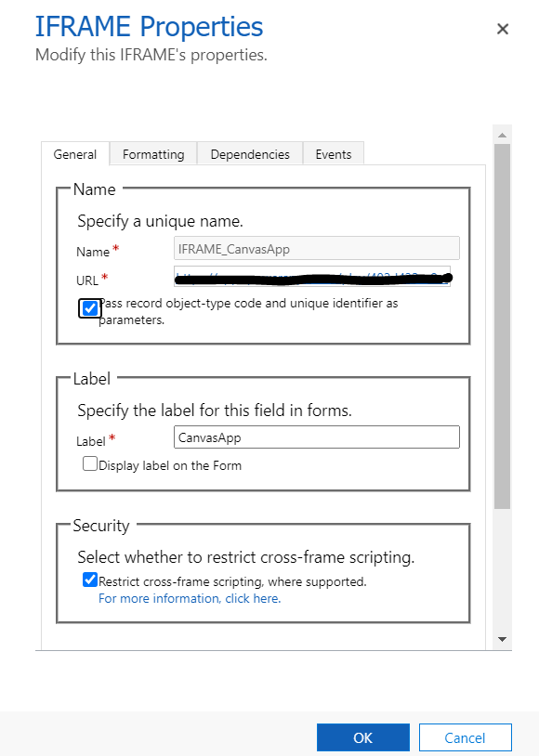Return to the General tab
This screenshot has width=539, height=756.
click(x=75, y=154)
